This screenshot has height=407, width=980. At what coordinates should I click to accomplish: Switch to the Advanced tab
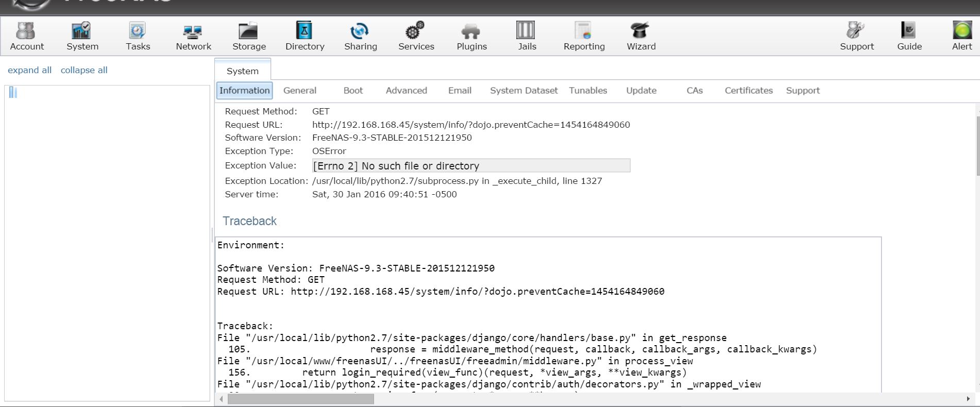406,91
